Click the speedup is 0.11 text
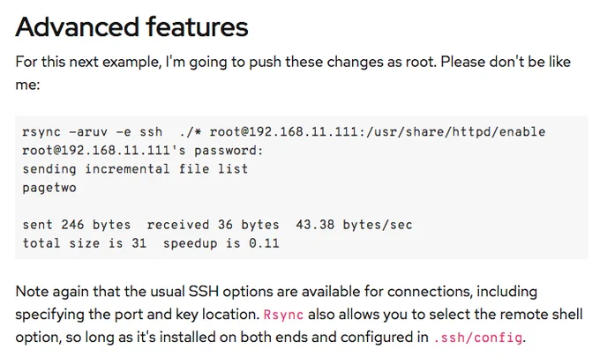The image size is (600, 364). tap(221, 243)
